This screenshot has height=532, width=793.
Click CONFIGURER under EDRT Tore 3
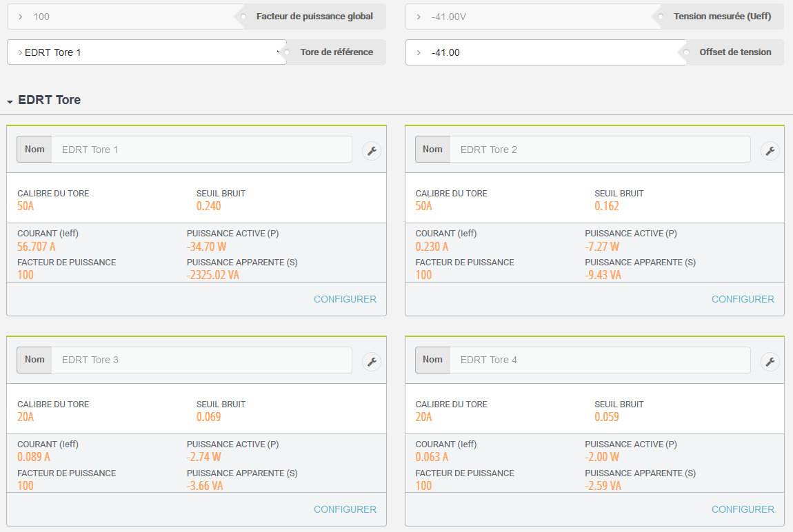click(x=345, y=509)
